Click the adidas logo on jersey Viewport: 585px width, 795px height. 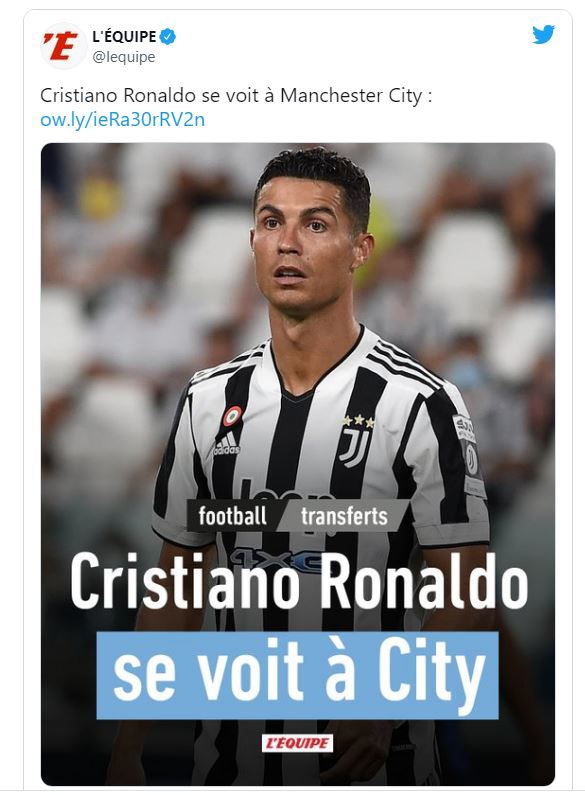point(226,444)
